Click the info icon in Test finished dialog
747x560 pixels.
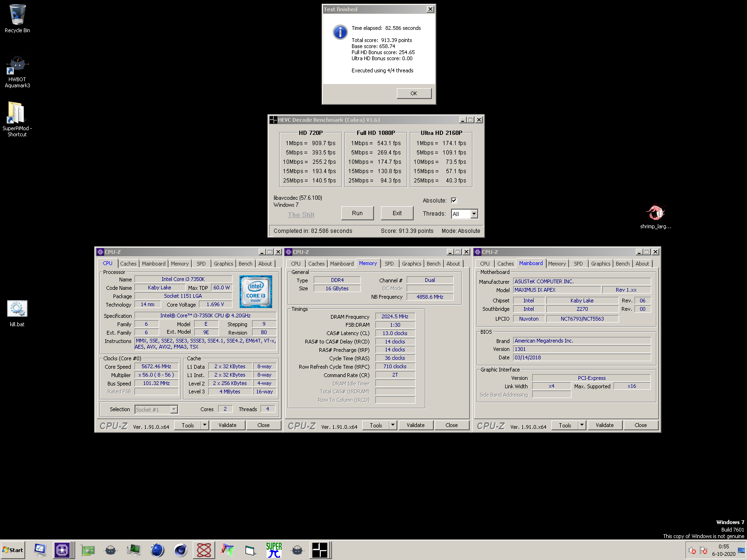point(340,32)
